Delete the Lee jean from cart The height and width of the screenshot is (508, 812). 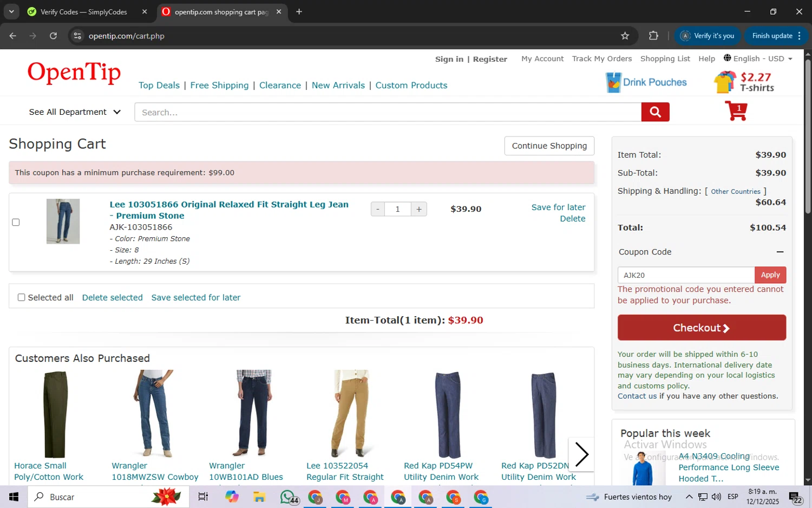click(x=573, y=219)
